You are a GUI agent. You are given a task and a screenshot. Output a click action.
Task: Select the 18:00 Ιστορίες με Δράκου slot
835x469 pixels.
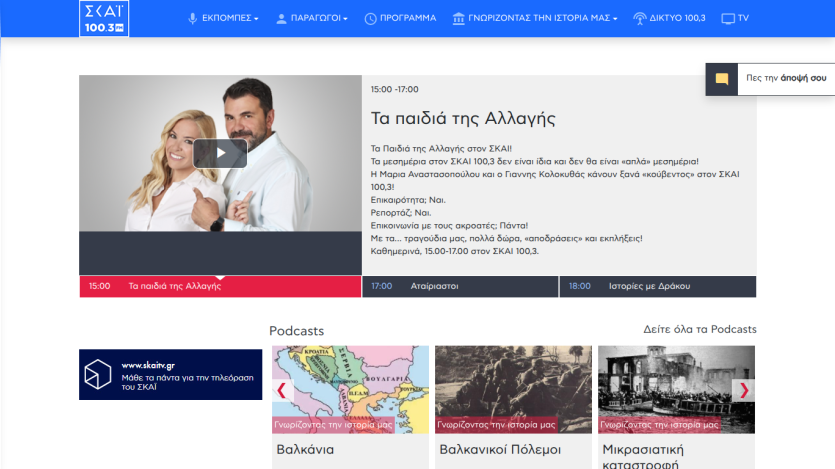pyautogui.click(x=658, y=286)
